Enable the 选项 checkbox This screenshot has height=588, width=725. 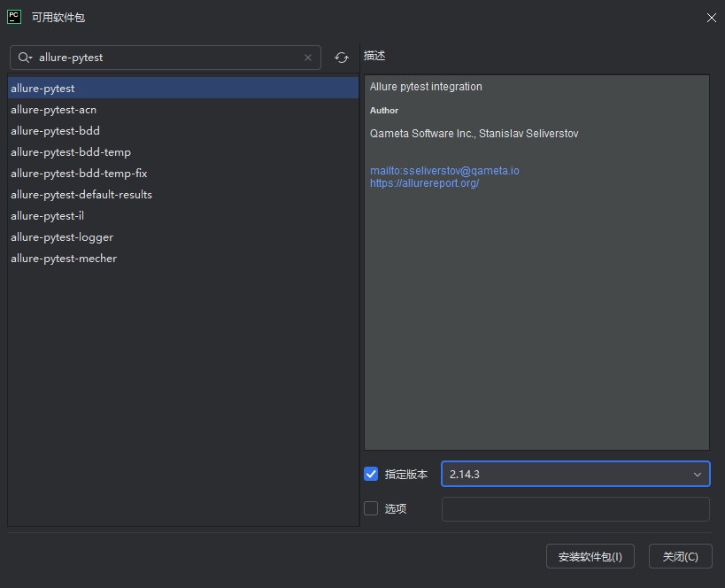point(371,508)
